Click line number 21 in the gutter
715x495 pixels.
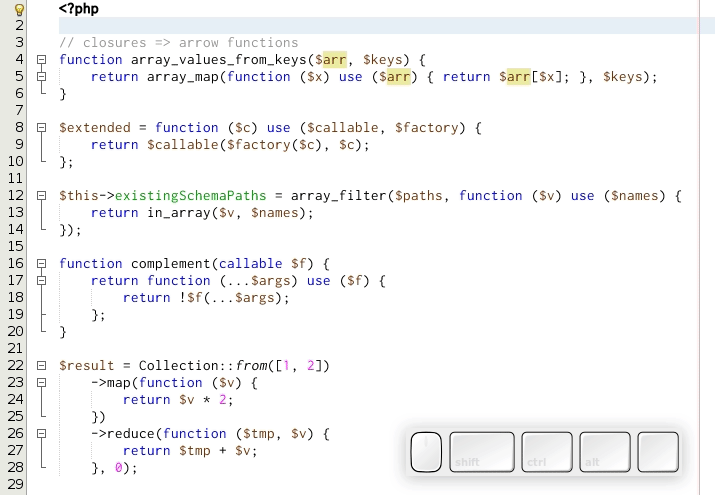pyautogui.click(x=15, y=349)
